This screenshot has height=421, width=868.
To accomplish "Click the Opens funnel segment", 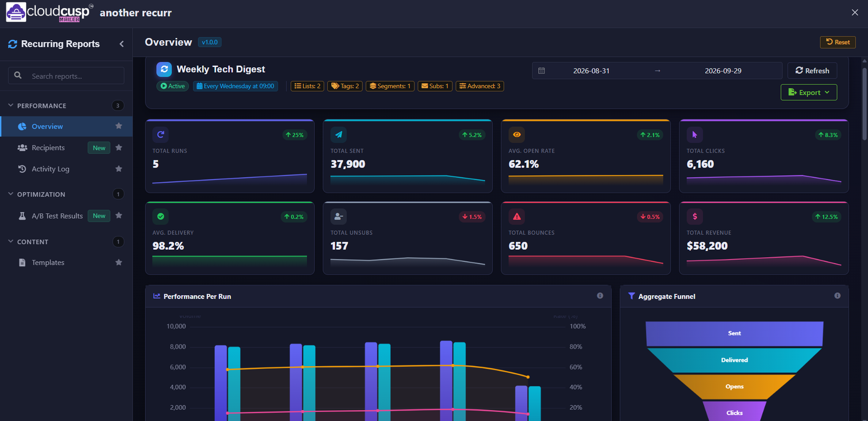I will tap(735, 387).
